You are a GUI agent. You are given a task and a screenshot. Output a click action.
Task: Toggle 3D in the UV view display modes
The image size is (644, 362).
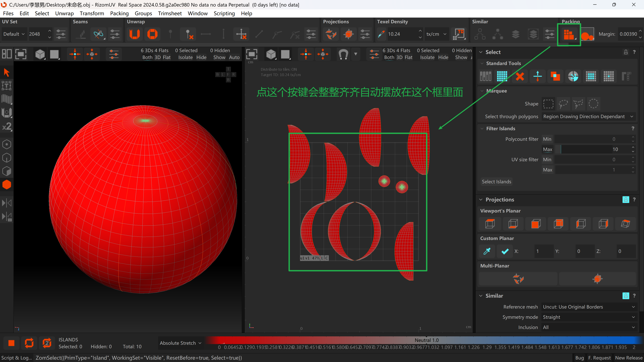pyautogui.click(x=399, y=57)
